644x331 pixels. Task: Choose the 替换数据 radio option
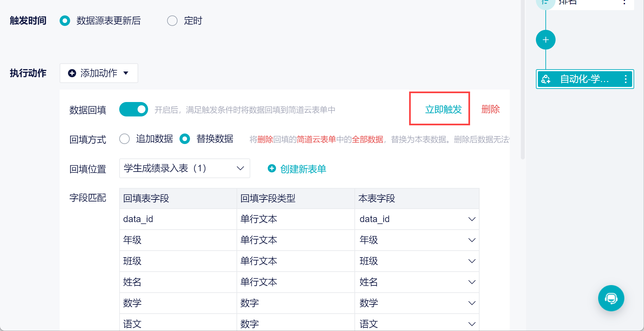(x=185, y=139)
